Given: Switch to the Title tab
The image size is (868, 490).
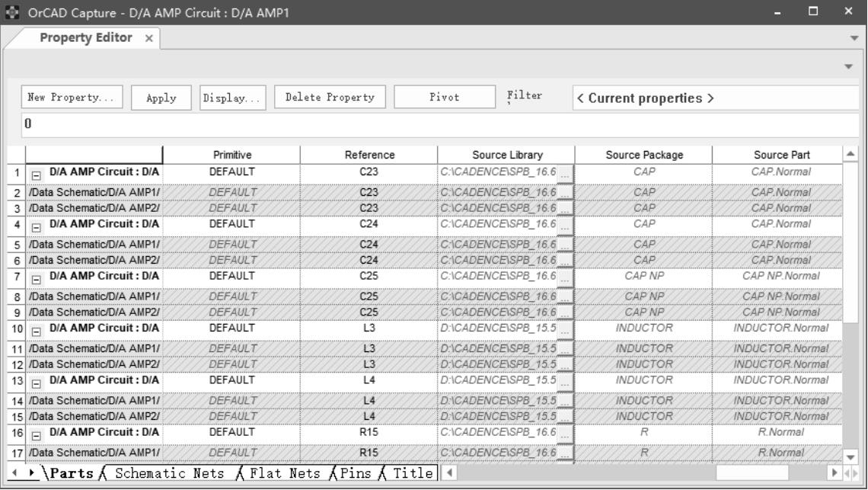Looking at the screenshot, I should pyautogui.click(x=413, y=473).
